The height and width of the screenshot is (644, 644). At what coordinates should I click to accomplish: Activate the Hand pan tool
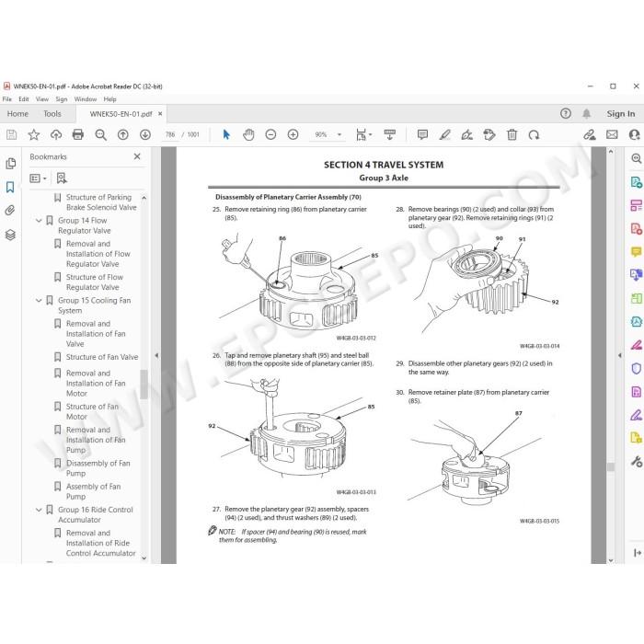coord(248,134)
